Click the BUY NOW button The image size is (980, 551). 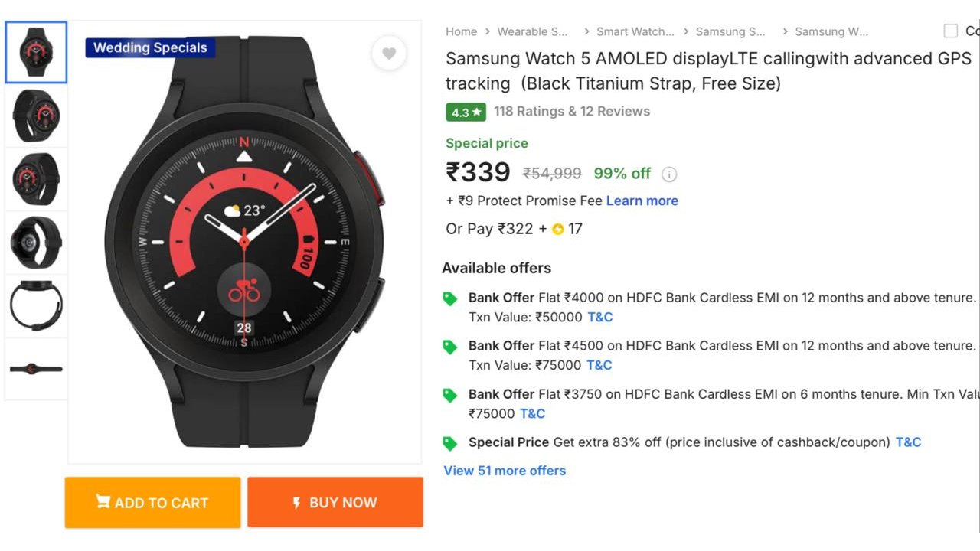click(335, 503)
